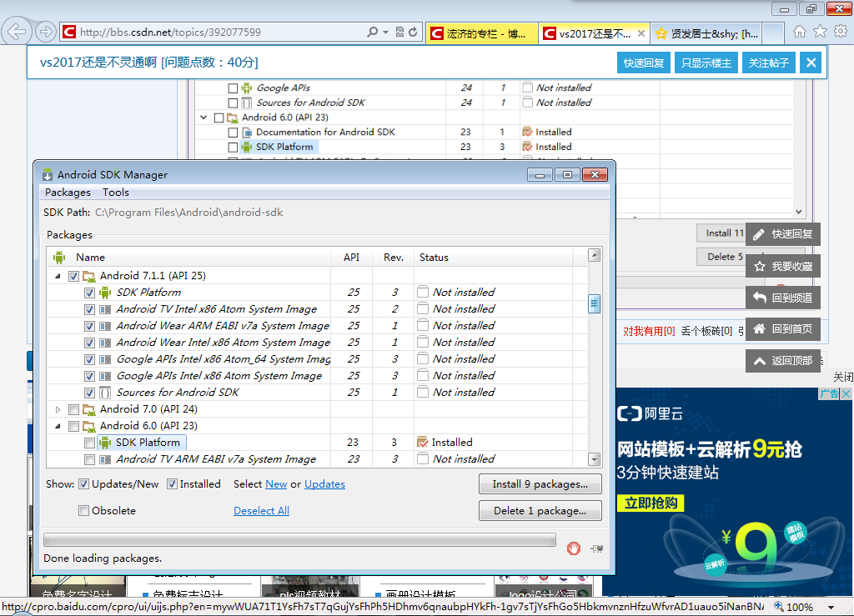The image size is (854, 616).
Task: Open the address bar search dropdown arrow
Action: [x=385, y=33]
